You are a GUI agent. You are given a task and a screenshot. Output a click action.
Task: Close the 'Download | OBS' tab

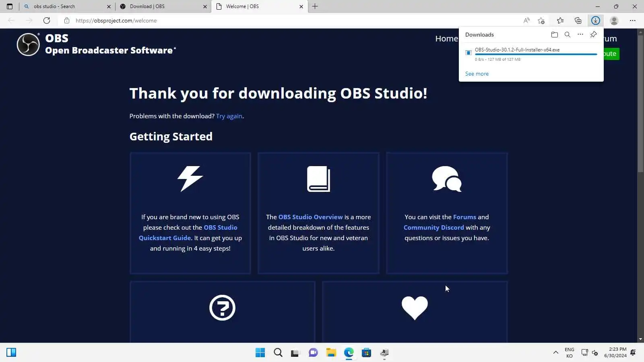[205, 6]
